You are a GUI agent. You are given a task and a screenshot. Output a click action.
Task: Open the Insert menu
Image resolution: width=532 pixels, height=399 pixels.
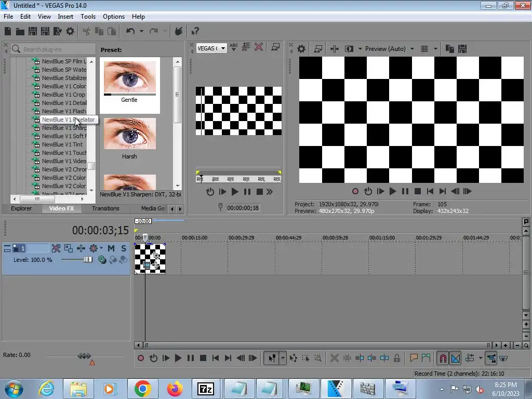click(x=65, y=17)
